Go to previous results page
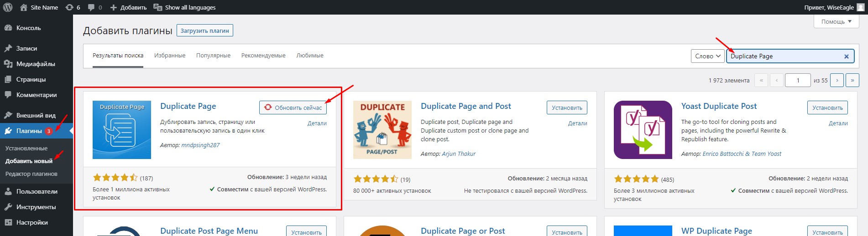Image resolution: width=868 pixels, height=236 pixels. click(x=777, y=80)
